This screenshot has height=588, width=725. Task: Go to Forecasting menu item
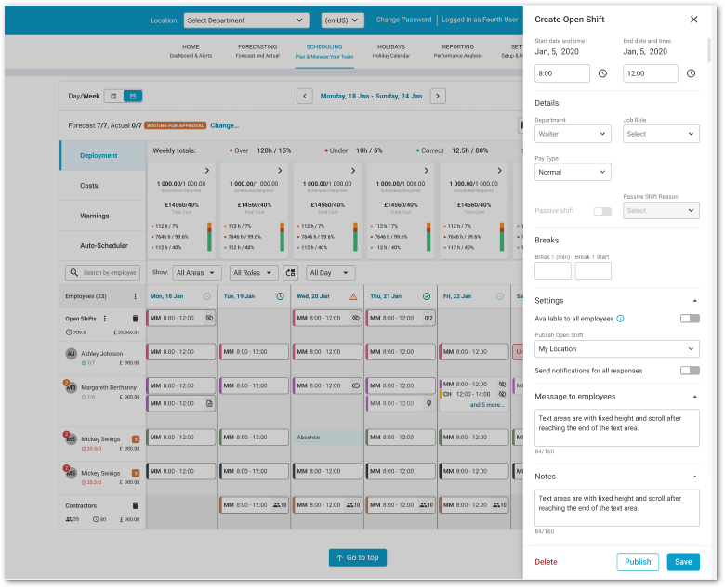[257, 51]
